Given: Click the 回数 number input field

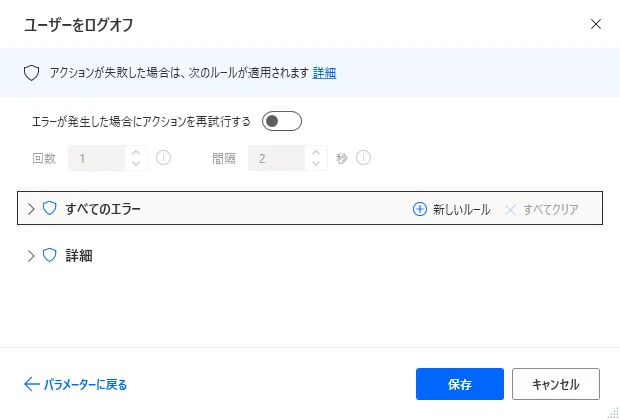Looking at the screenshot, I should 97,158.
